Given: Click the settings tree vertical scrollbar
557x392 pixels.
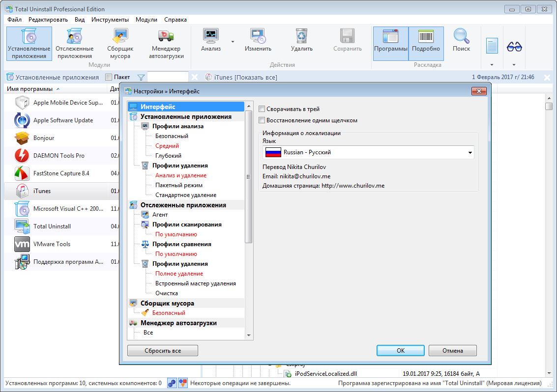Looking at the screenshot, I should (x=248, y=176).
